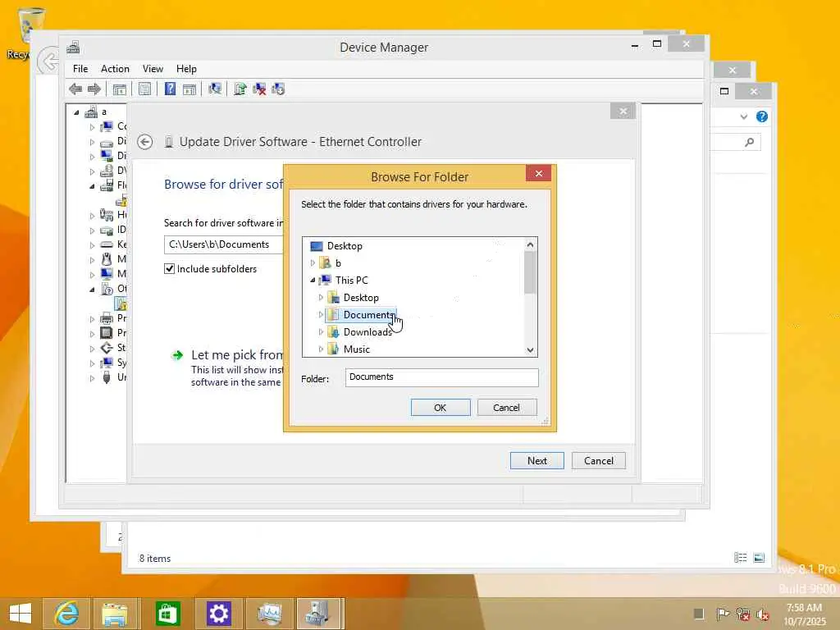Open File Explorer from the taskbar
This screenshot has height=630, width=840.
[115, 614]
